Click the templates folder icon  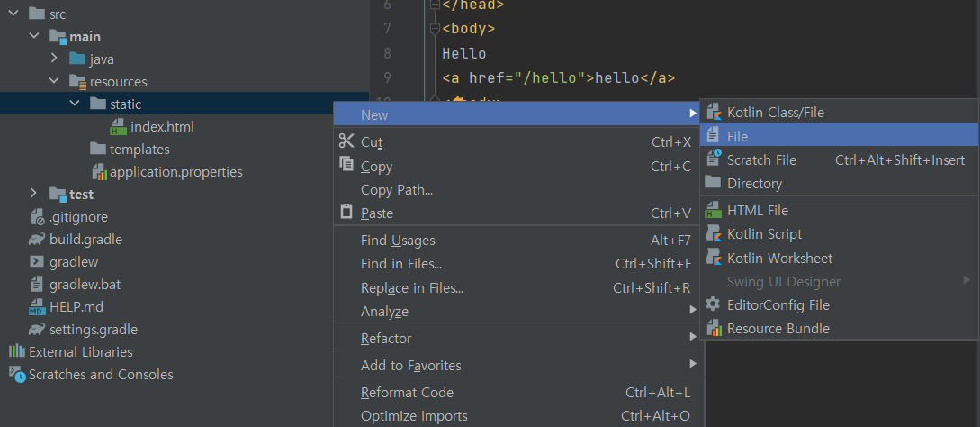point(97,149)
